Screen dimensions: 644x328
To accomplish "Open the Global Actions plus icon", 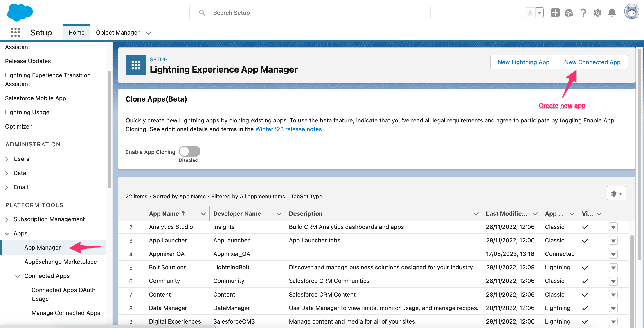I will coord(555,13).
